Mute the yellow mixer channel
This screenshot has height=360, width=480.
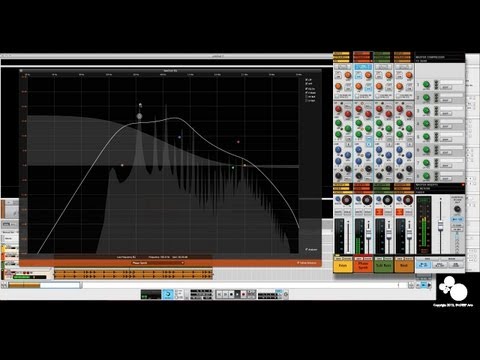338,212
